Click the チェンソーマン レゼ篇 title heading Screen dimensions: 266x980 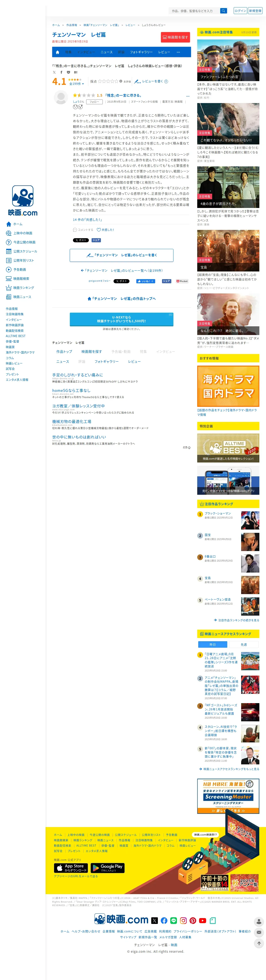click(x=79, y=35)
